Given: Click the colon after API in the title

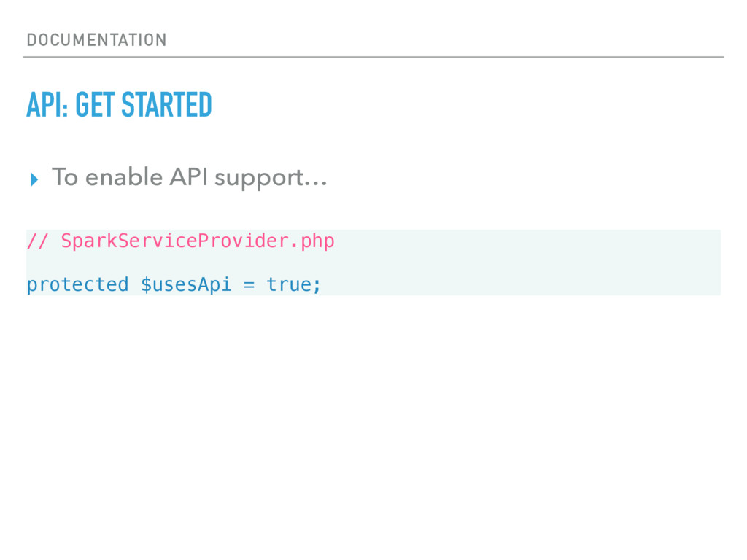Looking at the screenshot, I should (x=65, y=109).
